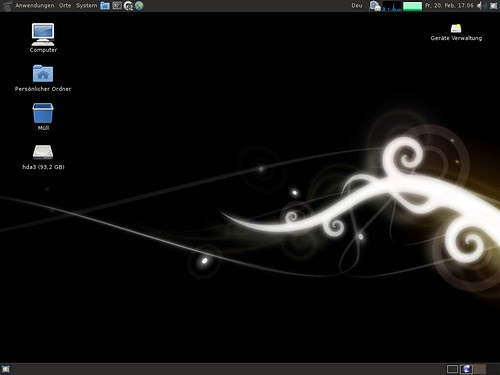Toggle show desktop button in bottom panel
The image size is (500, 375).
click(6, 369)
